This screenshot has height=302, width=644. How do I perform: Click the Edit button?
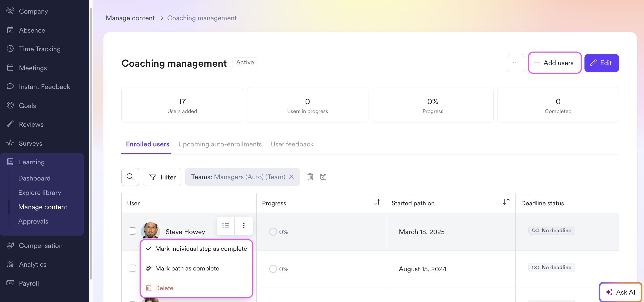(x=601, y=63)
